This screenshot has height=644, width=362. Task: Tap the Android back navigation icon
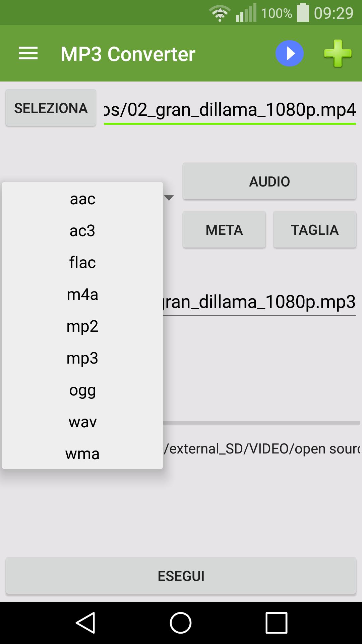click(86, 623)
